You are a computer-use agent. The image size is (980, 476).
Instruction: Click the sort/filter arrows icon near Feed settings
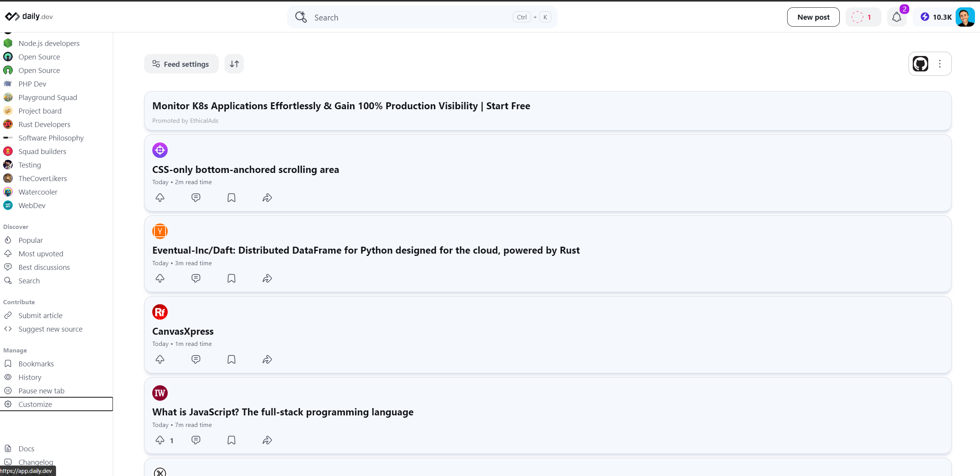click(x=235, y=64)
